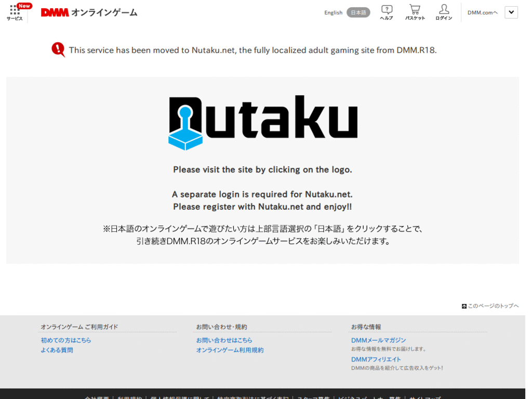Open よくある質問 FAQ link
Image resolution: width=532 pixels, height=399 pixels.
tap(57, 350)
